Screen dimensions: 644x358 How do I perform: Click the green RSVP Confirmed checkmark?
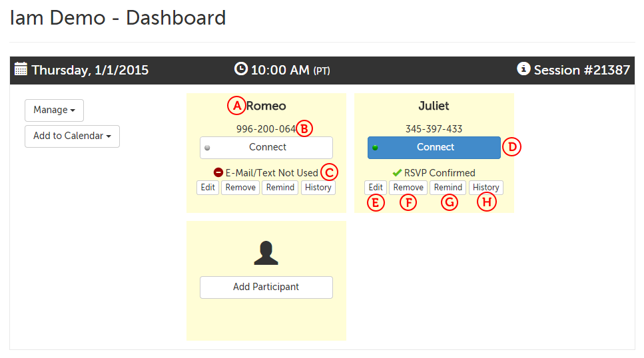[397, 172]
